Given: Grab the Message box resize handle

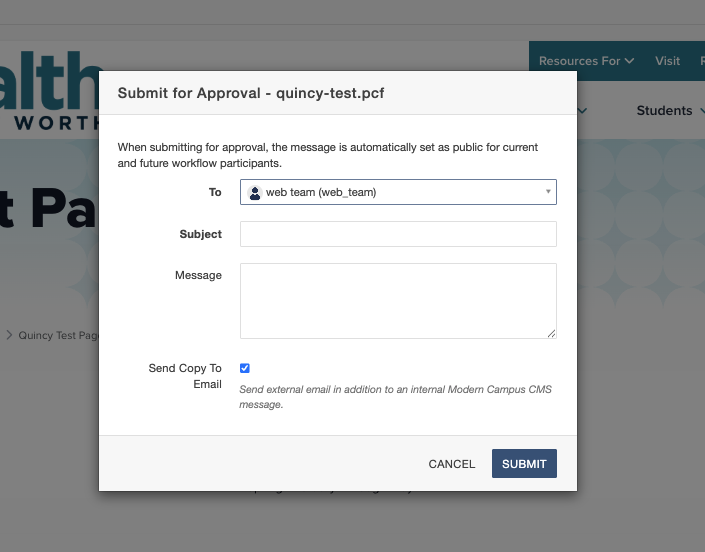Looking at the screenshot, I should click(551, 333).
